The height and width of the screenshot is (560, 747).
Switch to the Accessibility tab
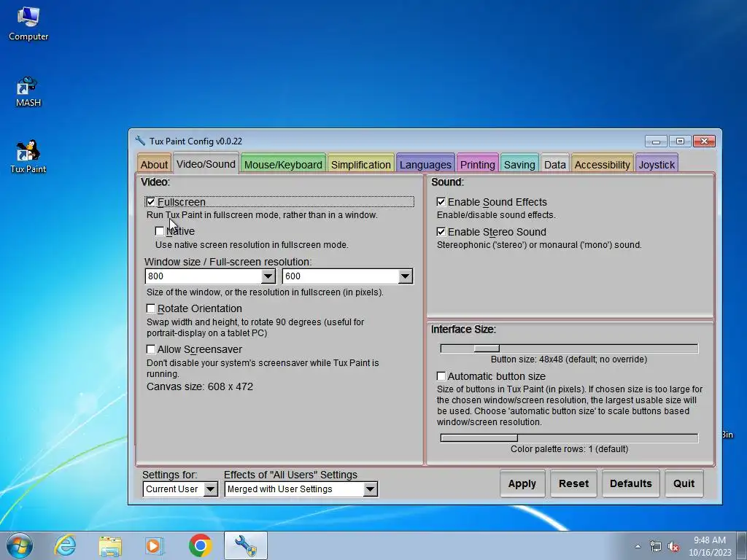click(x=602, y=164)
